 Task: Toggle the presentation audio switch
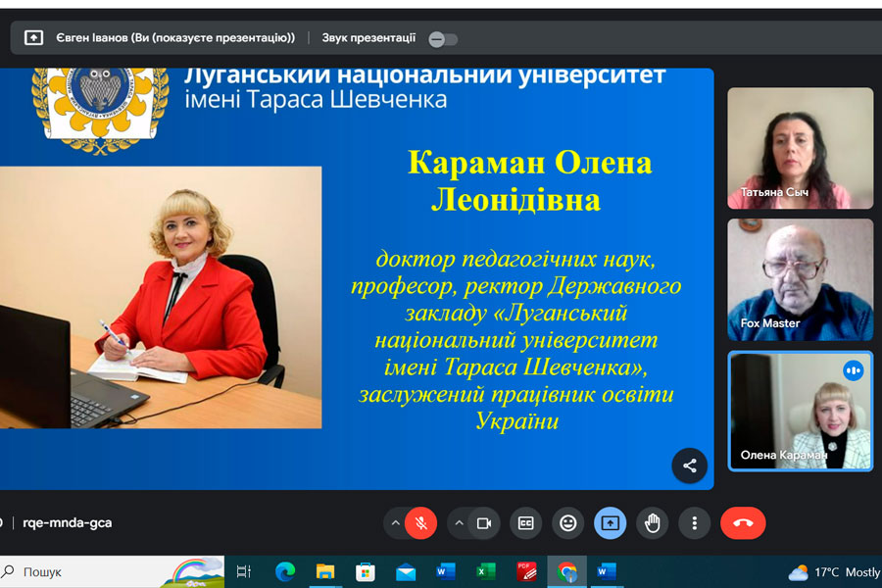click(443, 39)
